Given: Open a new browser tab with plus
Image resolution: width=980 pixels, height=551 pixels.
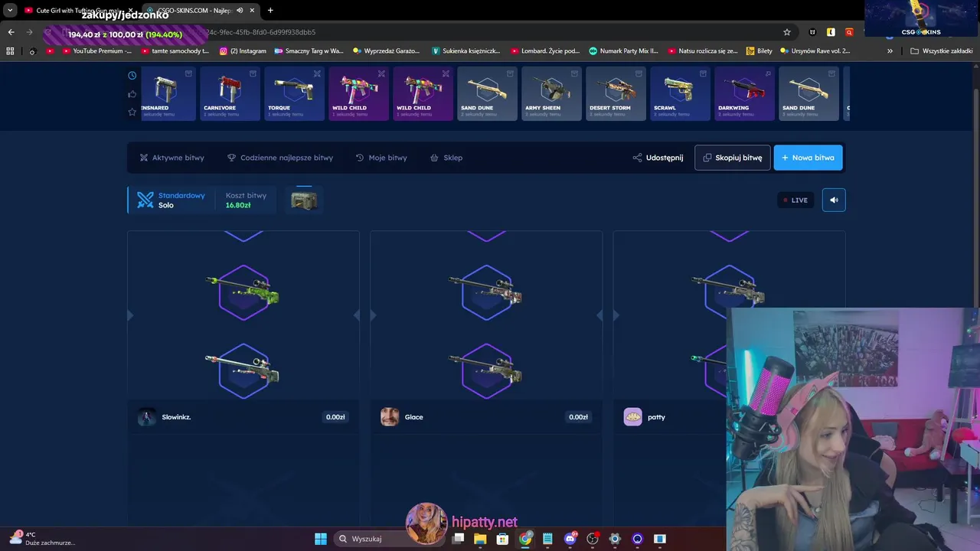Looking at the screenshot, I should point(270,10).
